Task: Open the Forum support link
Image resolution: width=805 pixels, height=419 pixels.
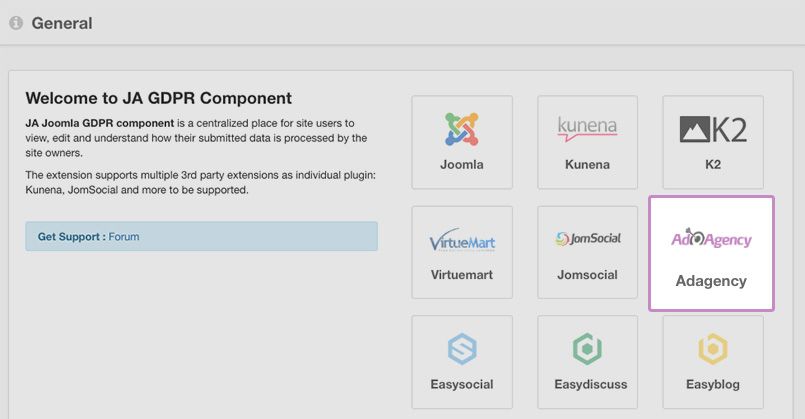Action: pos(124,237)
